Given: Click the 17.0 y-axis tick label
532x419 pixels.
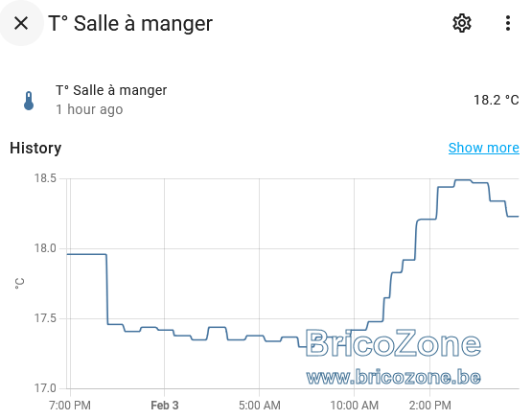Looking at the screenshot, I should (x=45, y=388).
